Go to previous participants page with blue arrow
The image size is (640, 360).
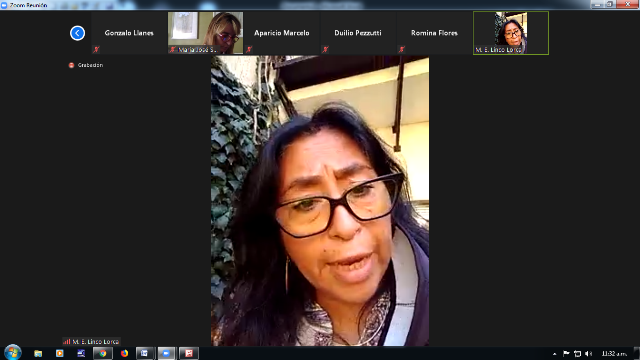[x=77, y=33]
